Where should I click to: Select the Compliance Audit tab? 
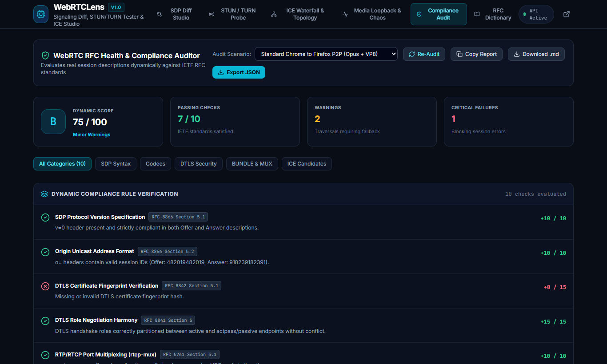(439, 14)
